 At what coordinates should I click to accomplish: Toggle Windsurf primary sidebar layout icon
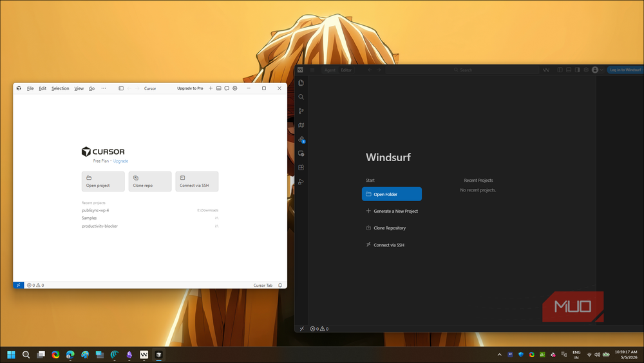560,70
